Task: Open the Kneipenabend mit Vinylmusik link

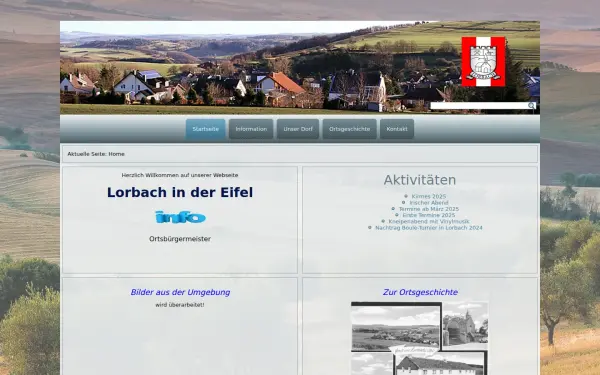Action: click(x=429, y=222)
